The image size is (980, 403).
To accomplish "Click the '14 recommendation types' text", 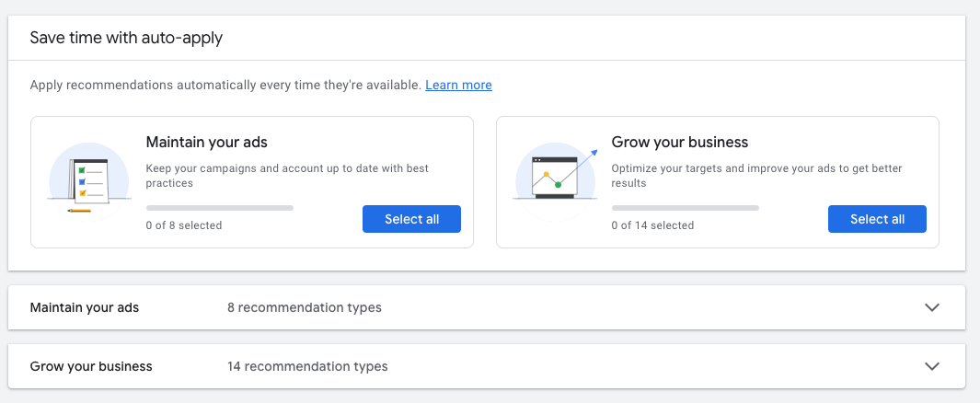I will coord(307,366).
